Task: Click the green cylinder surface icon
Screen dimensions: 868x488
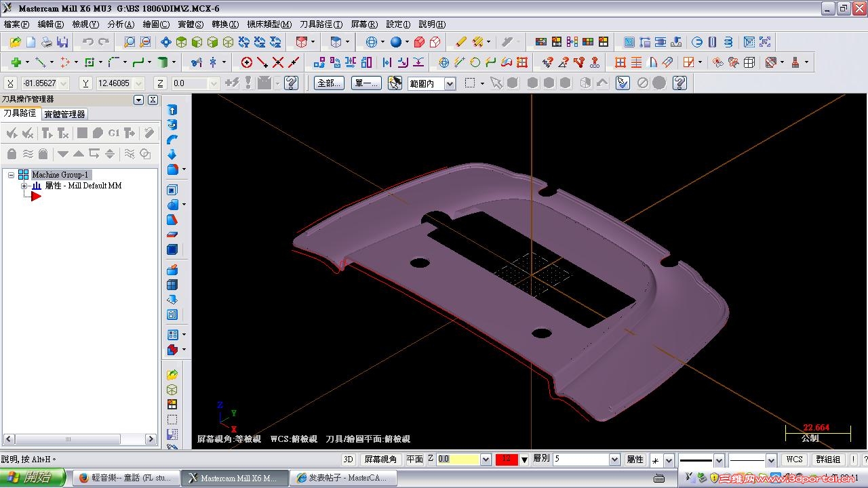Action: click(163, 62)
